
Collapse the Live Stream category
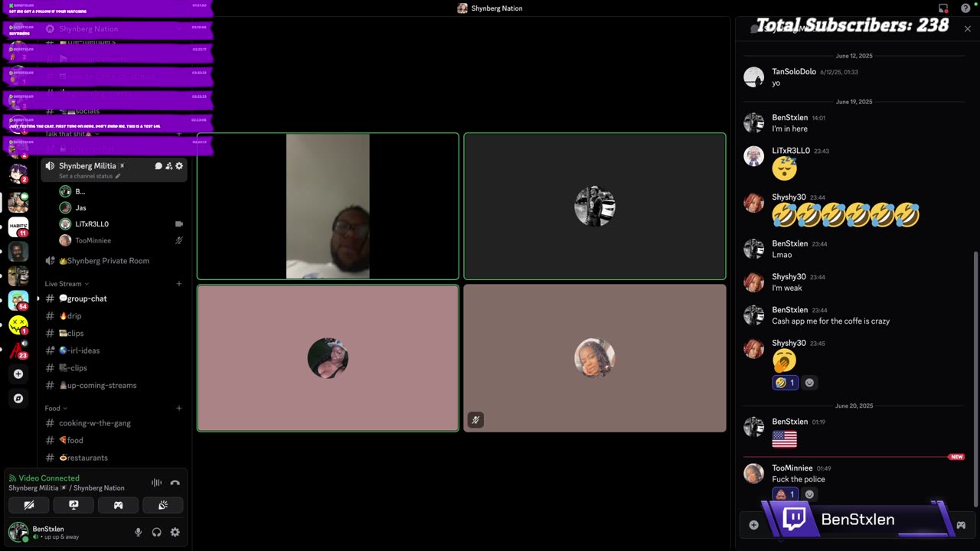67,284
